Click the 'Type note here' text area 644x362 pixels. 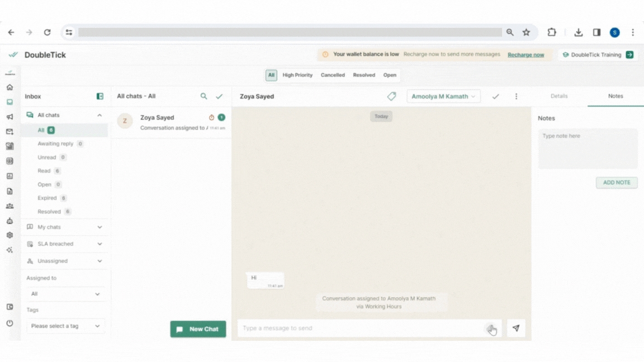click(588, 149)
